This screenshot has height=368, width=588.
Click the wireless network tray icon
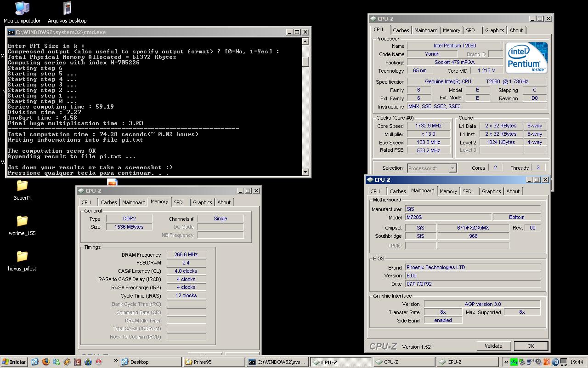pyautogui.click(x=530, y=362)
